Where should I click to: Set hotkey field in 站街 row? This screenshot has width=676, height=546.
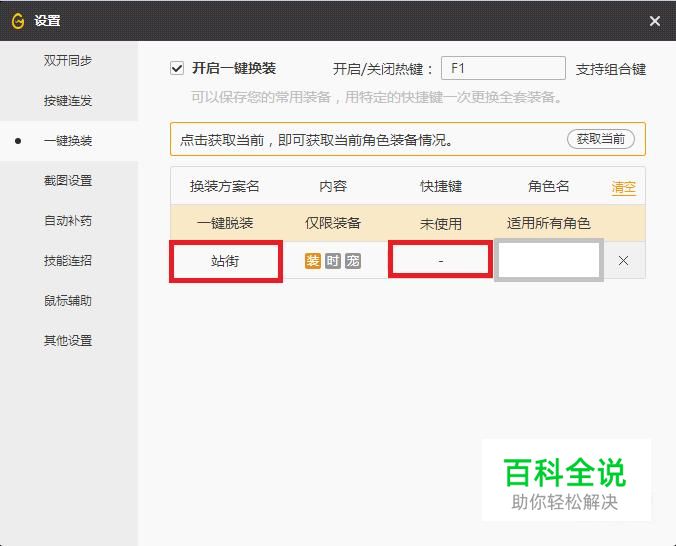click(440, 259)
